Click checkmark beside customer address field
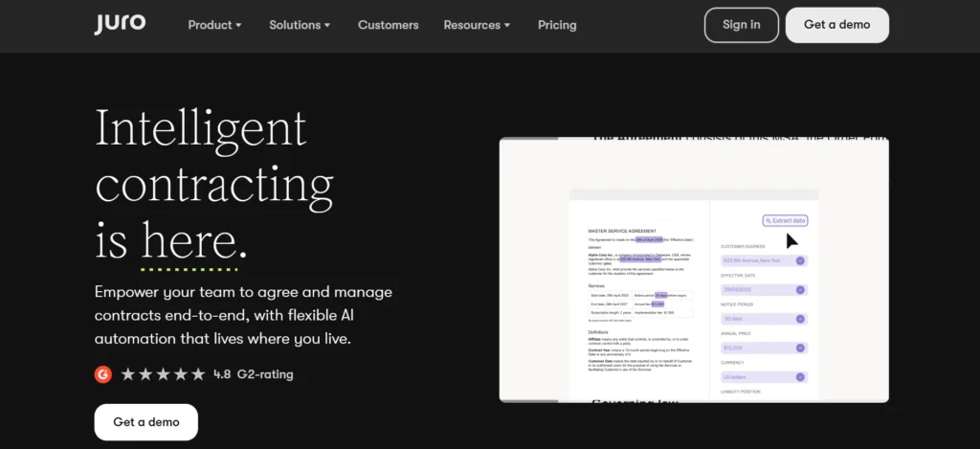The width and height of the screenshot is (980, 449). pyautogui.click(x=800, y=260)
